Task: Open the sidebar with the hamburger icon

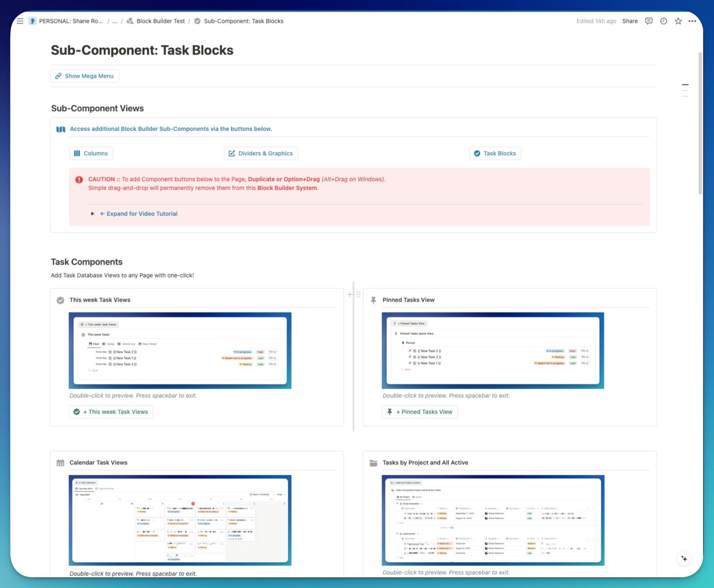Action: (x=20, y=21)
